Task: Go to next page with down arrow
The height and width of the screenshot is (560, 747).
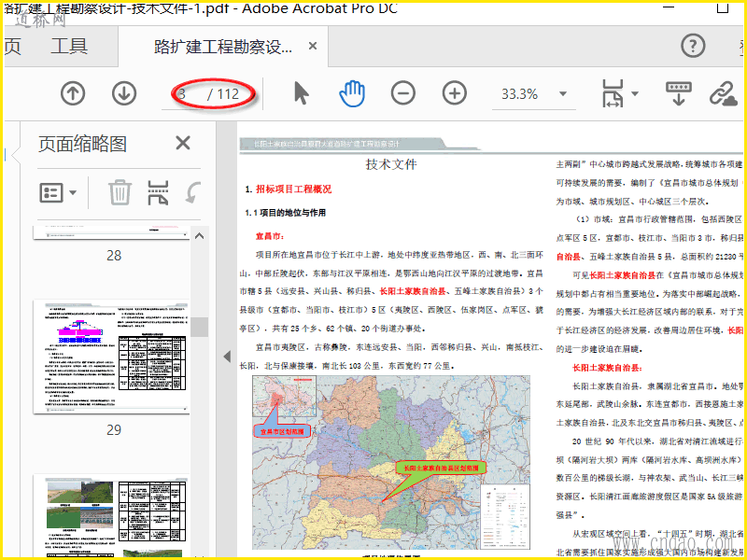Action: [124, 93]
